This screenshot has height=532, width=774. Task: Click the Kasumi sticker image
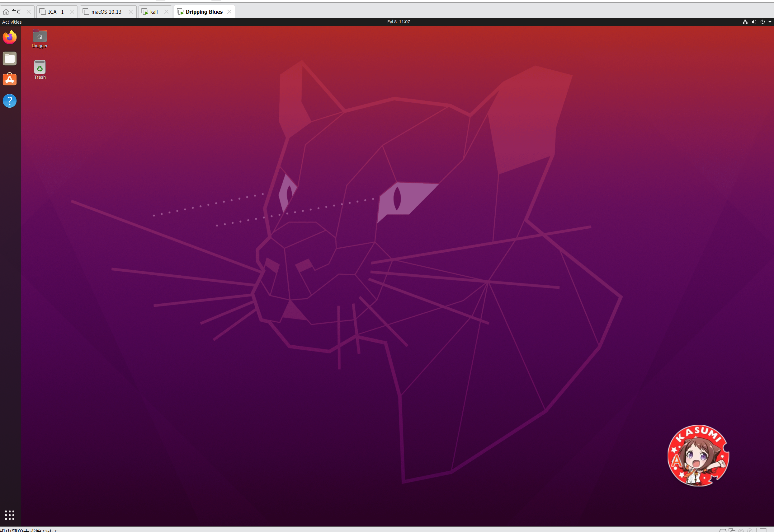click(x=698, y=455)
